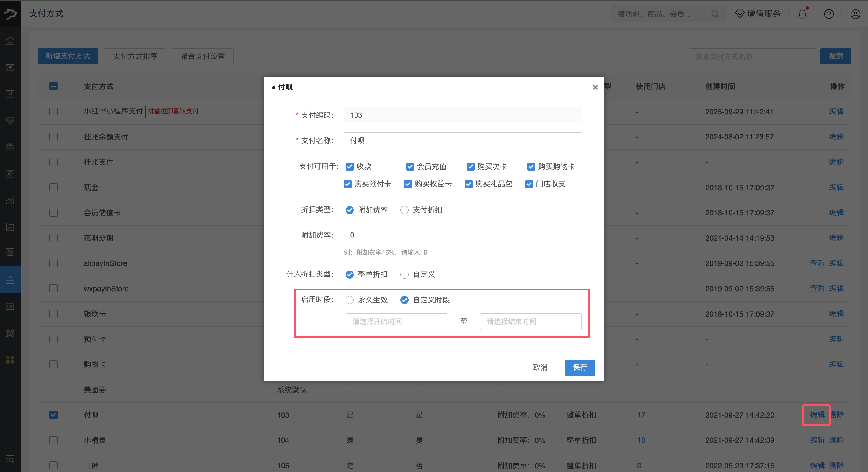This screenshot has height=472, width=868.
Task: Click the 支付方式排序 button
Action: pyautogui.click(x=135, y=56)
